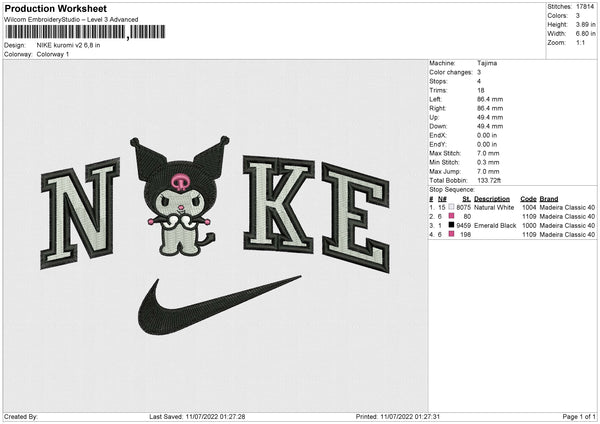Image resolution: width=600 pixels, height=424 pixels.
Task: Select the Wilcom EmbroideryStudio Level 3 Advanced text
Action: (x=71, y=20)
